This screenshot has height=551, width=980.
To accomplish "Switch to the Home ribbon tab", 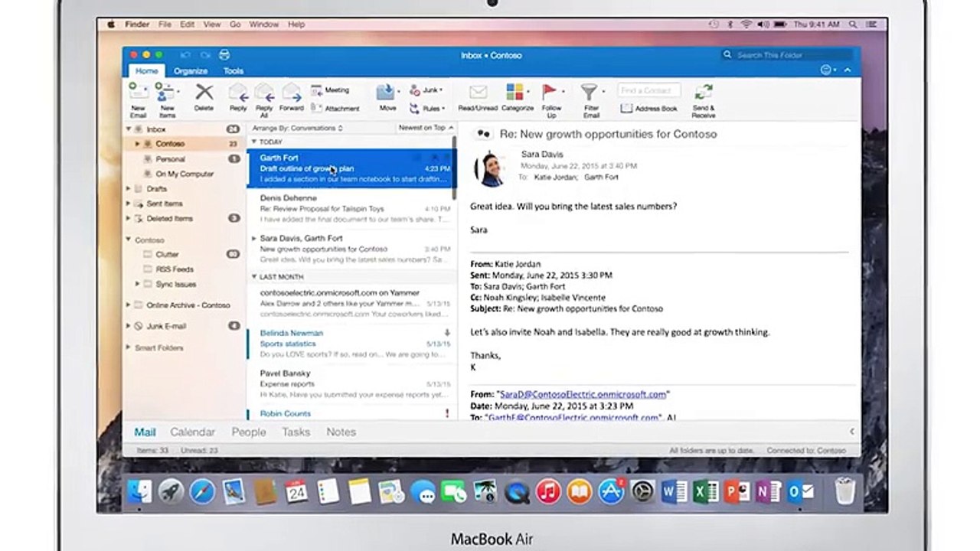I will click(147, 71).
